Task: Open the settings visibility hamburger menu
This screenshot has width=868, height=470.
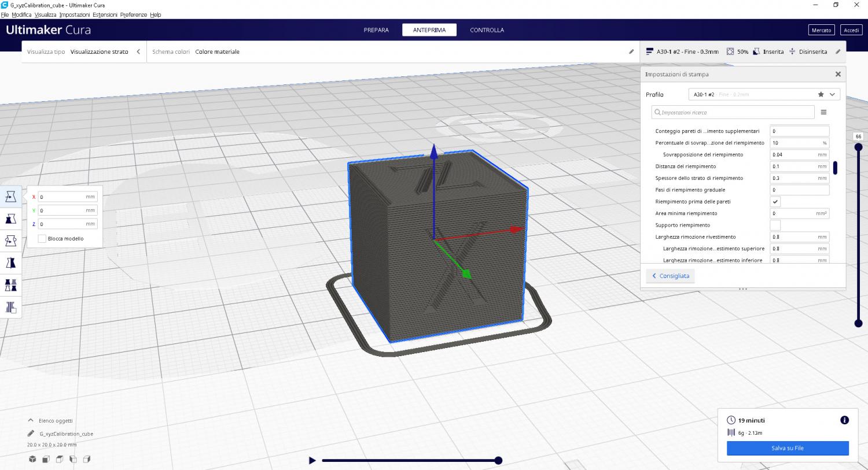Action: tap(823, 112)
